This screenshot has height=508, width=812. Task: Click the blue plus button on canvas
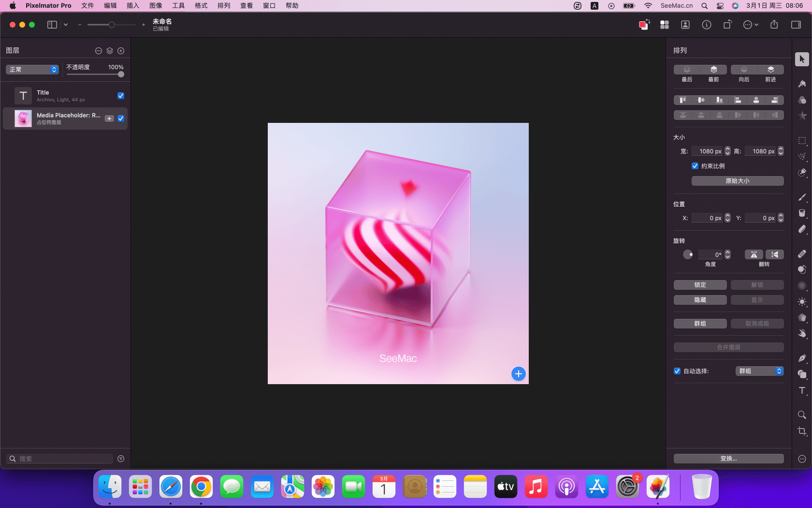pos(519,374)
